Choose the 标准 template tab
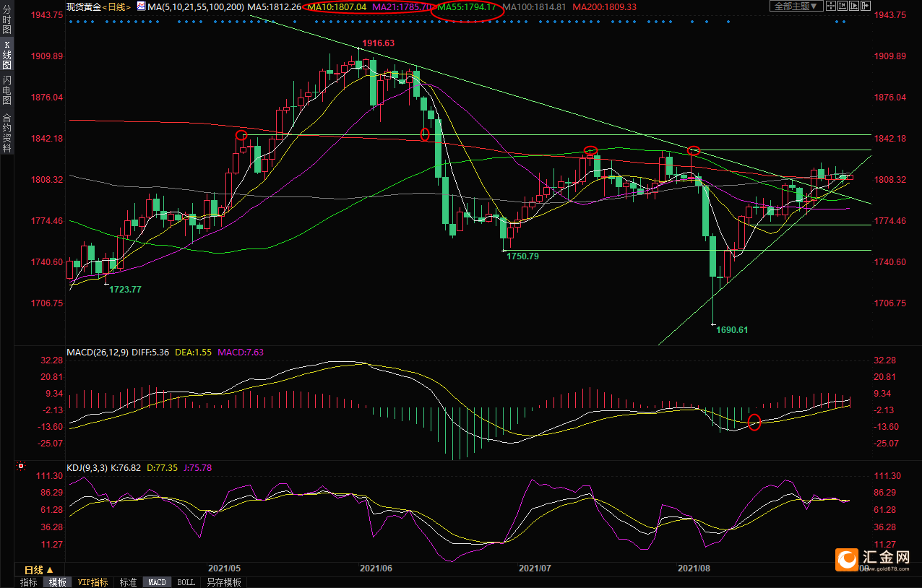 [x=128, y=582]
